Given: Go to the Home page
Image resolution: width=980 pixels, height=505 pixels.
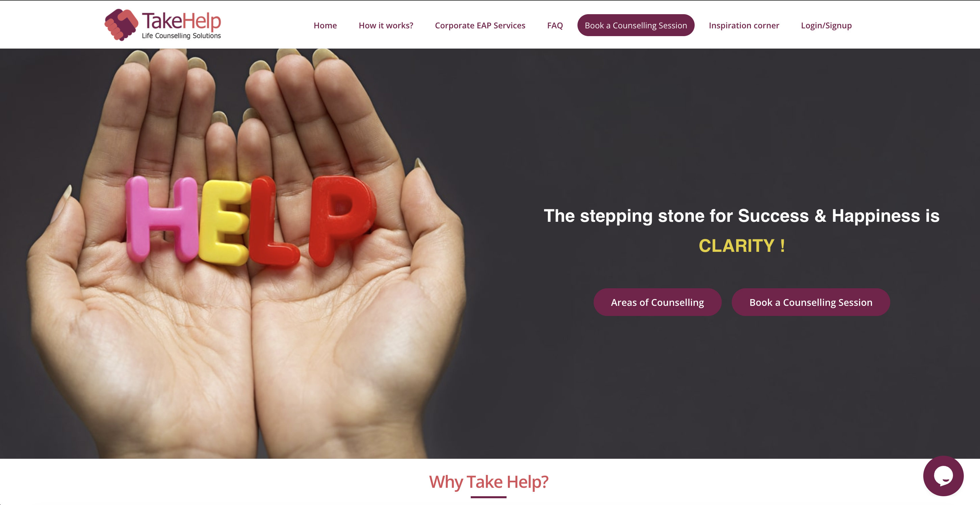Looking at the screenshot, I should pyautogui.click(x=325, y=25).
